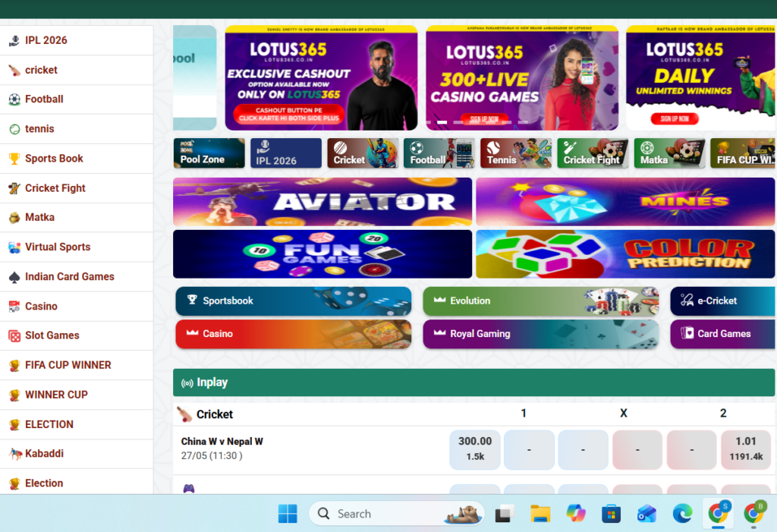Click the Sportsbook button
The width and height of the screenshot is (777, 532).
pyautogui.click(x=294, y=301)
